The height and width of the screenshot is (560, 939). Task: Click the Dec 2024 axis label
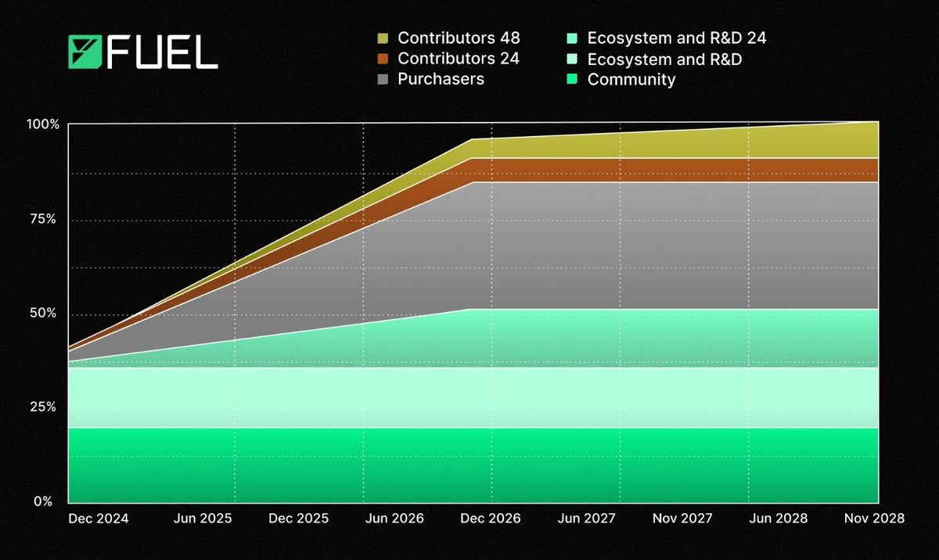click(x=99, y=518)
